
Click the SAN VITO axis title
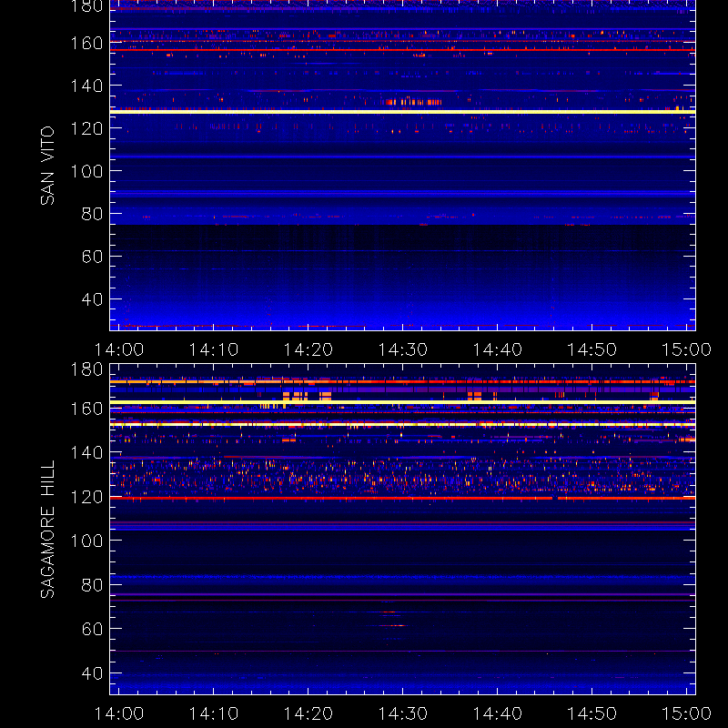47,166
